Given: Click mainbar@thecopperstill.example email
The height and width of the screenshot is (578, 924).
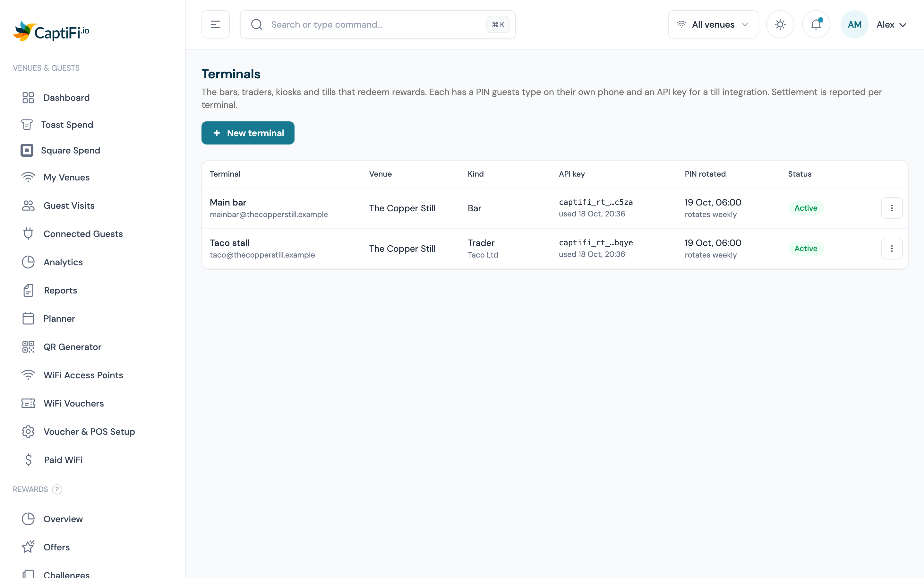Looking at the screenshot, I should 269,215.
